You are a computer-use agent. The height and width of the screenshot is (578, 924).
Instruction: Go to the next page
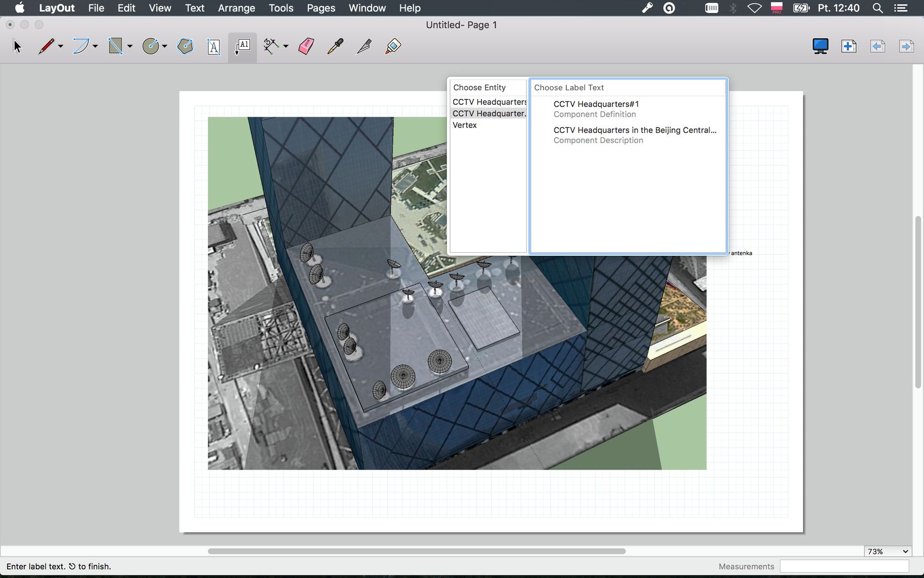(906, 47)
